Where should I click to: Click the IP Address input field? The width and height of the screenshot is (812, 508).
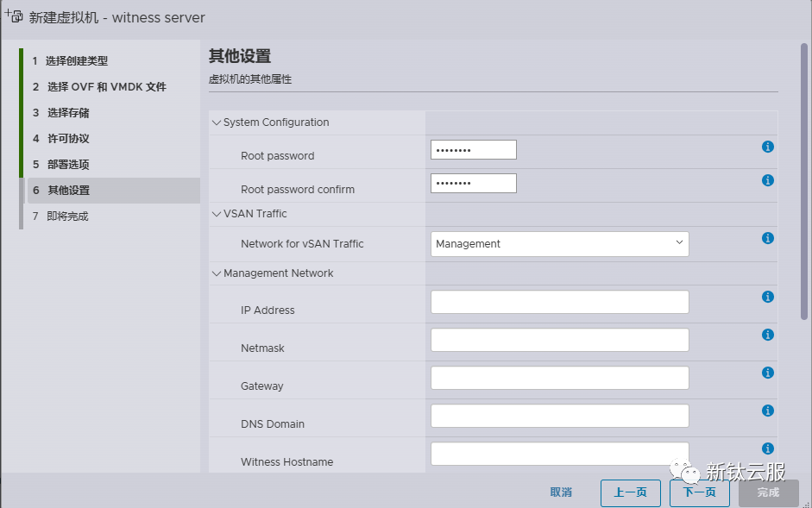coord(560,302)
